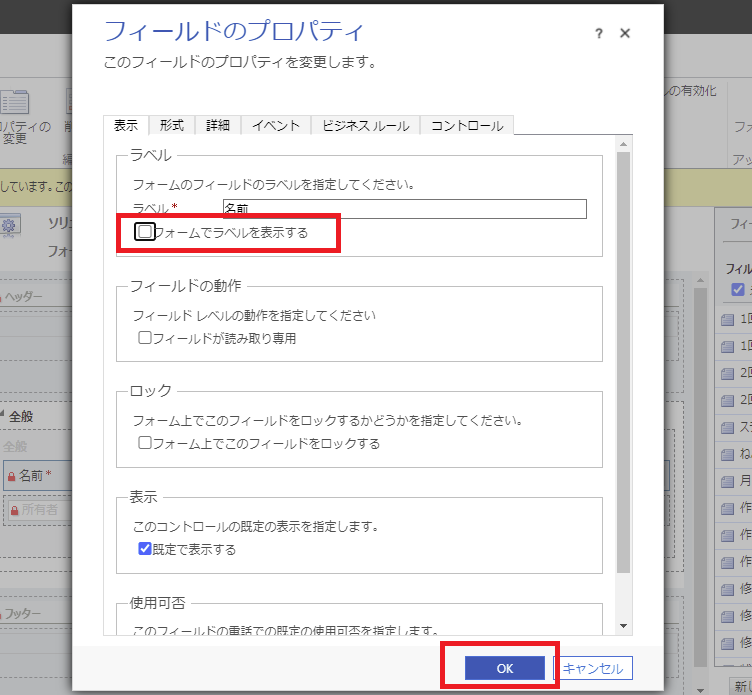Image resolution: width=752 pixels, height=695 pixels.
Task: Toggle the checked filter checkbox in field explorer
Action: point(738,290)
